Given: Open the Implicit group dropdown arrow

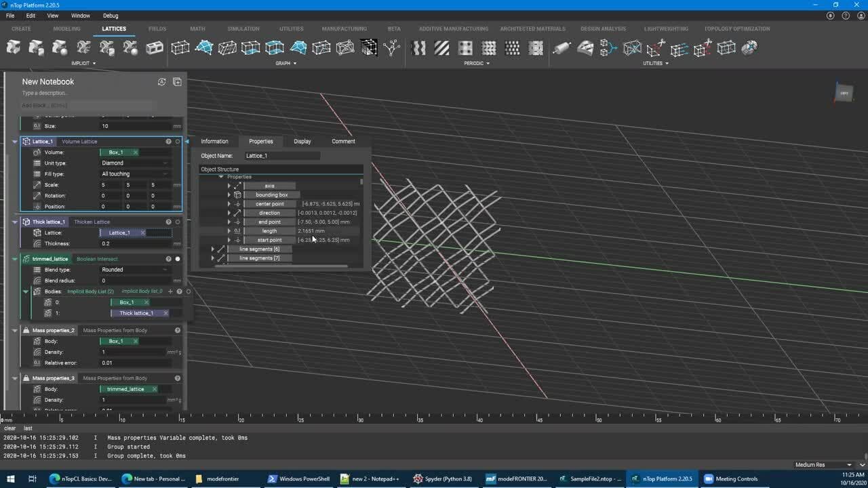Looking at the screenshot, I should pyautogui.click(x=94, y=64).
